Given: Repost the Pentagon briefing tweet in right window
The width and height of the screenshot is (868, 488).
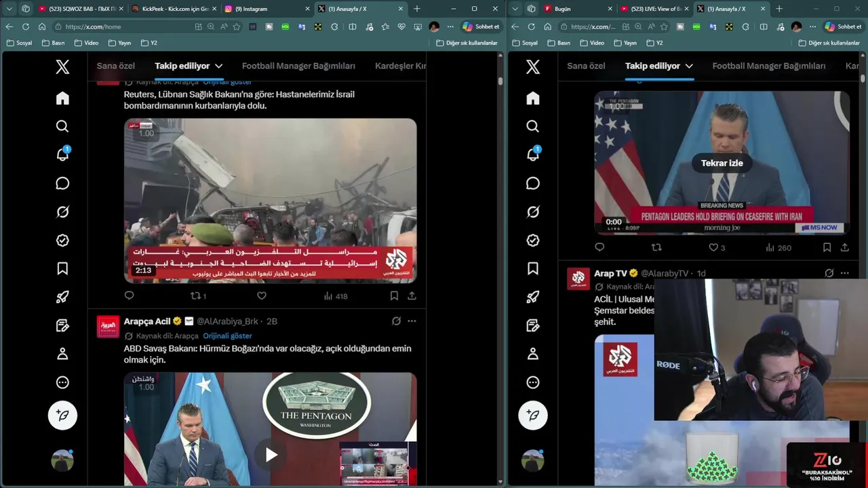Looking at the screenshot, I should (x=656, y=247).
